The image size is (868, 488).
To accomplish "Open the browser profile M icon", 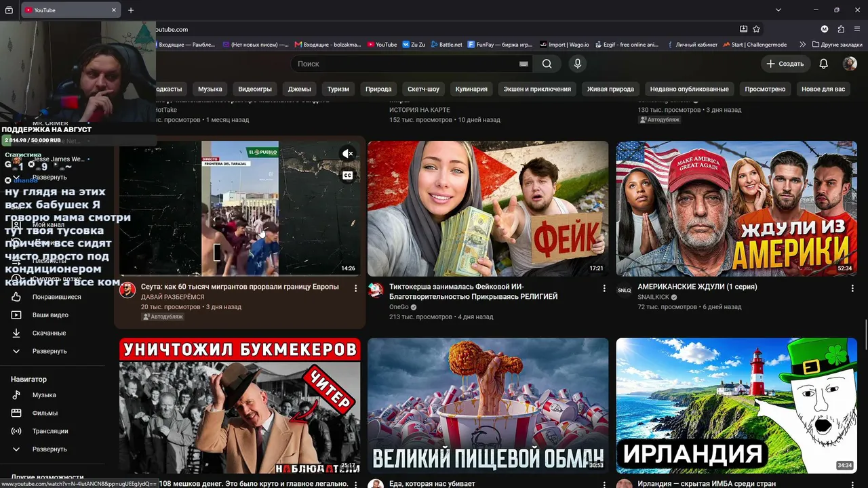I will click(825, 29).
